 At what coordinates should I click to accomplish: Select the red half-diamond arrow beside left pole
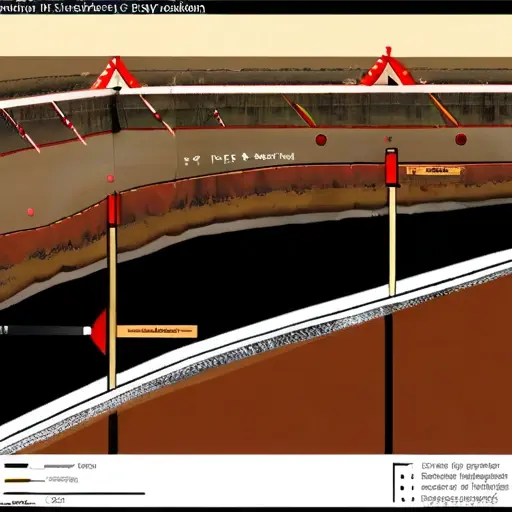coord(99,331)
